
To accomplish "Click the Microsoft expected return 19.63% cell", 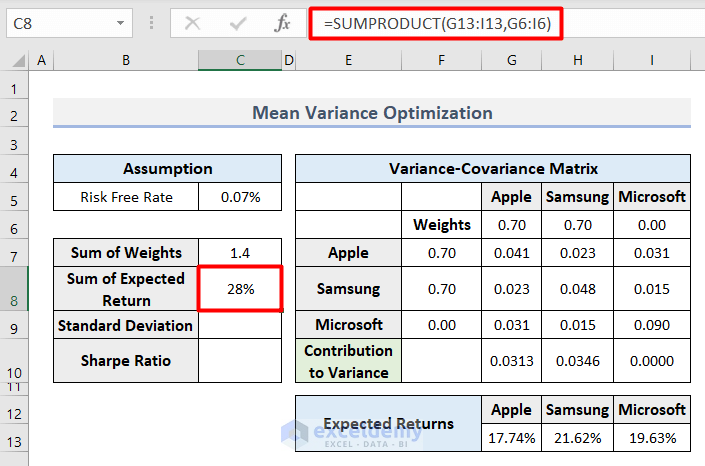I will click(651, 438).
